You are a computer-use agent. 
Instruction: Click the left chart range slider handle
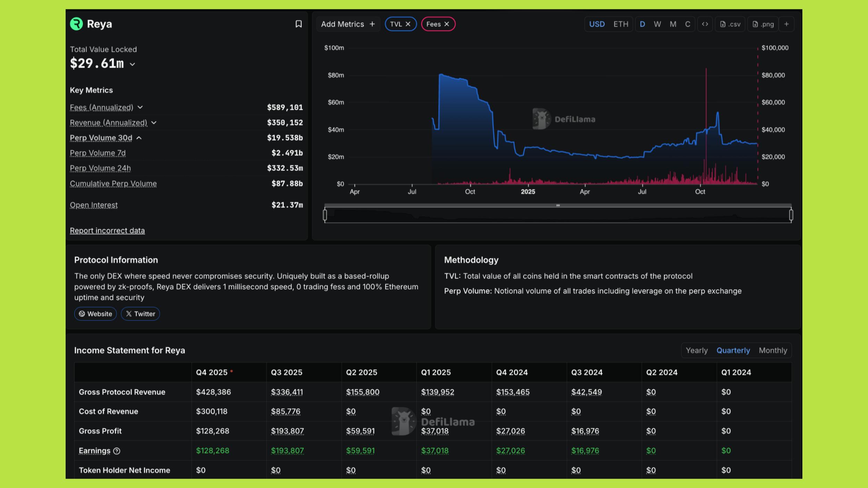point(325,215)
